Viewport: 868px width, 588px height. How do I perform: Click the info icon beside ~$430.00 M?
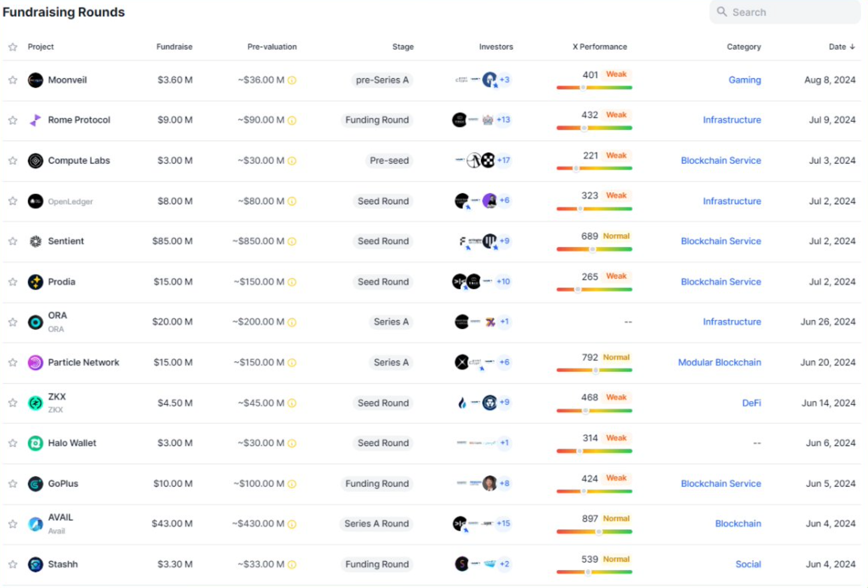pos(292,524)
